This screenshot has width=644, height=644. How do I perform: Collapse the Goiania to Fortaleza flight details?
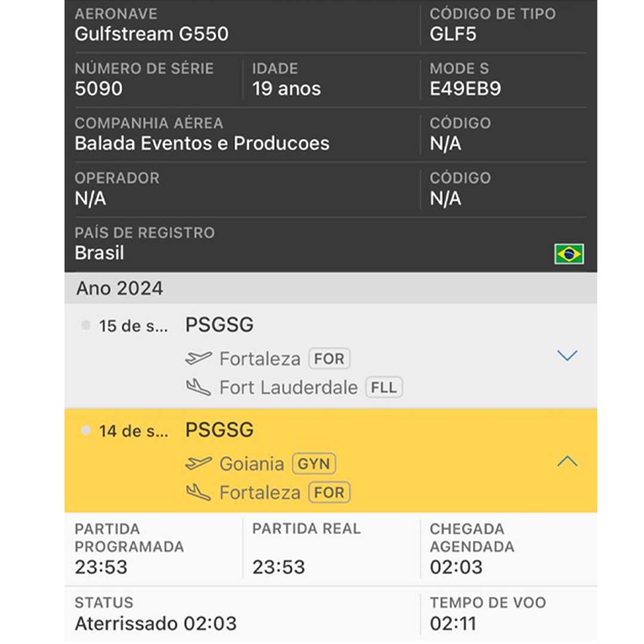click(x=566, y=461)
